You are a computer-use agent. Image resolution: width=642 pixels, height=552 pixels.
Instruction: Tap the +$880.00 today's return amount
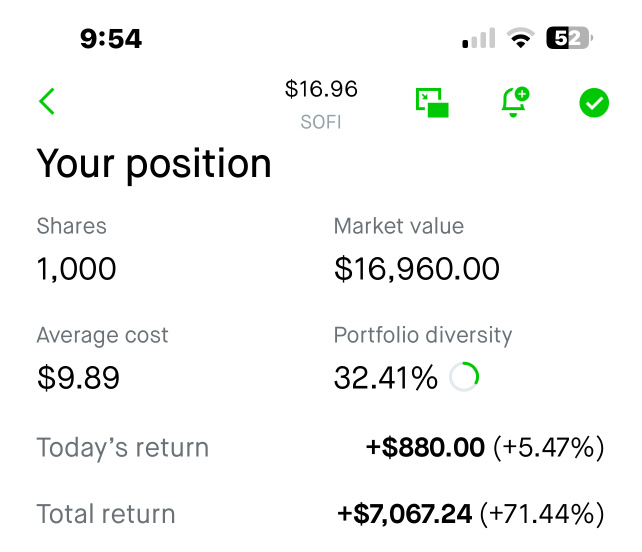click(x=425, y=447)
